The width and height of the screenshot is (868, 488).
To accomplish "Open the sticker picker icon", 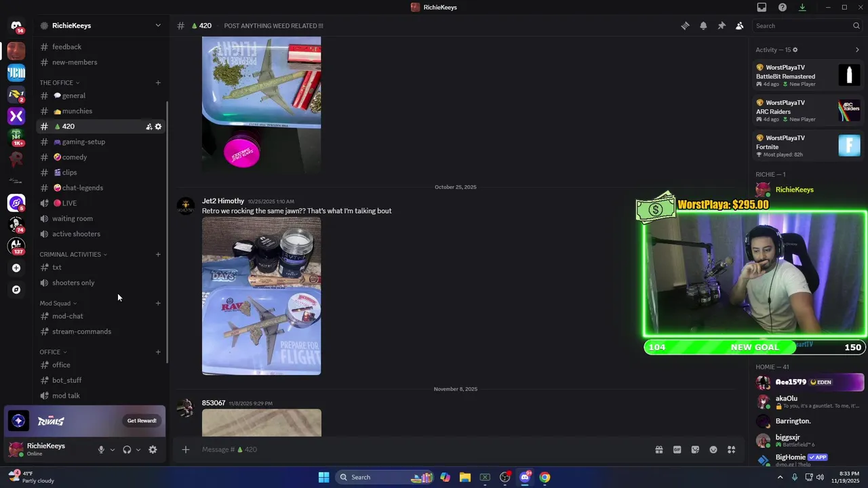I will [695, 449].
